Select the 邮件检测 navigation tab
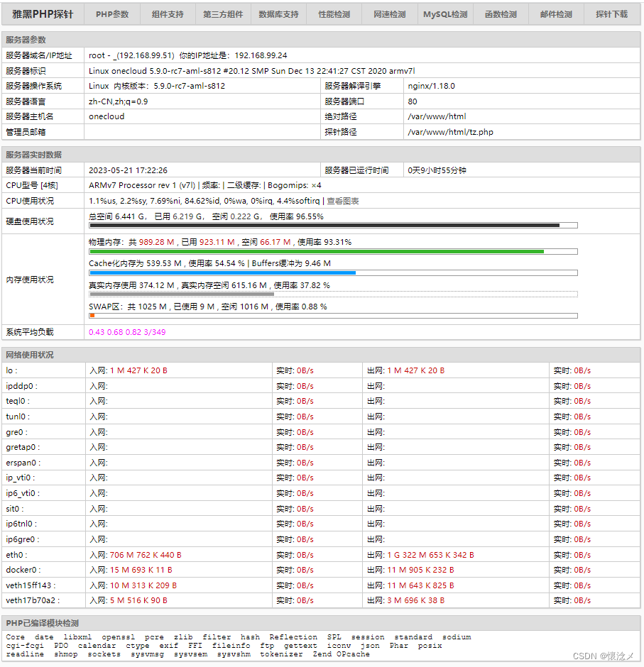The image size is (644, 667). point(556,14)
